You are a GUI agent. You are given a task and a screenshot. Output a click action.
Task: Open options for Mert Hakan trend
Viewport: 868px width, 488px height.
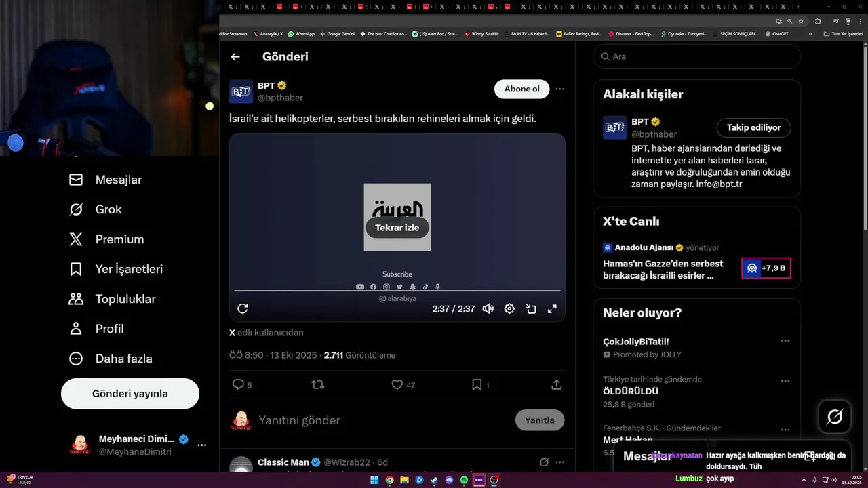[785, 430]
